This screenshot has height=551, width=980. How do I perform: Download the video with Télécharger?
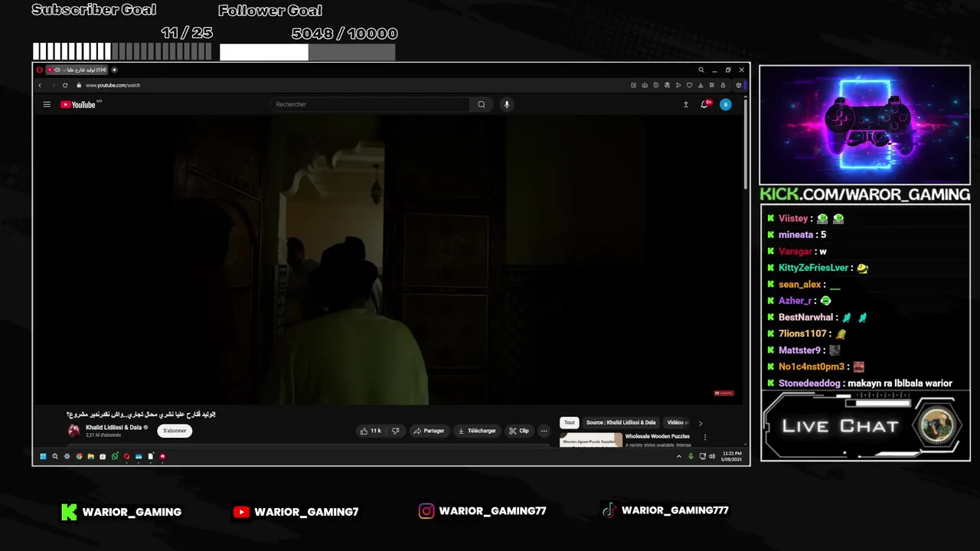pyautogui.click(x=477, y=431)
